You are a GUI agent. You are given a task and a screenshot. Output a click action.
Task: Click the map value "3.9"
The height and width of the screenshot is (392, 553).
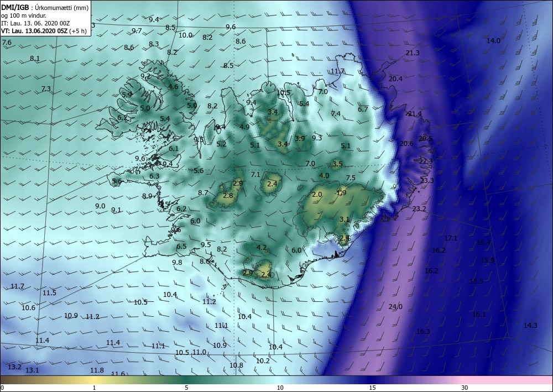click(x=300, y=139)
